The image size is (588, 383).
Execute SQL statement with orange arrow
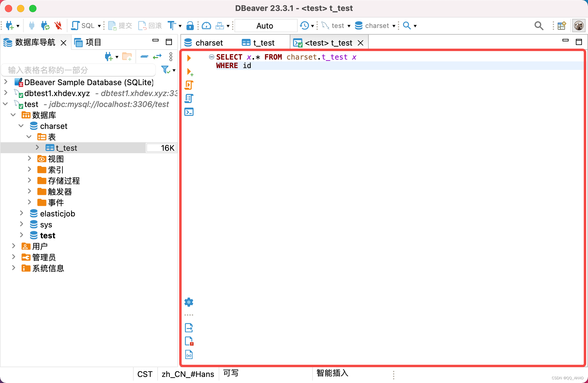coord(189,58)
